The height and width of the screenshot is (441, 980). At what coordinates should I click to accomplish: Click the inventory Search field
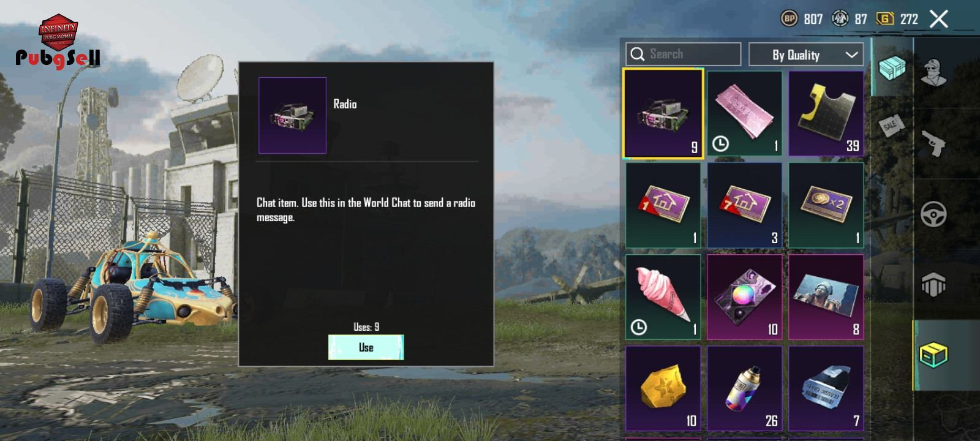[x=684, y=54]
